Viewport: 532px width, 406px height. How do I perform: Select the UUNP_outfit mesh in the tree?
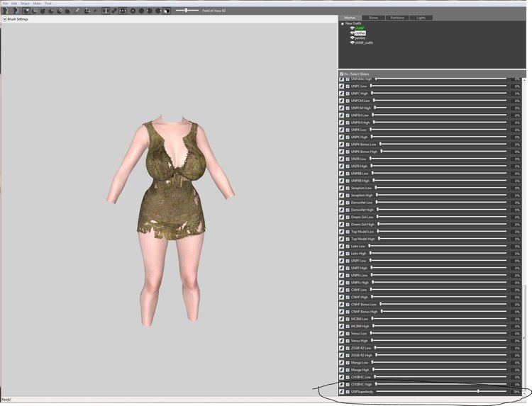(x=364, y=43)
